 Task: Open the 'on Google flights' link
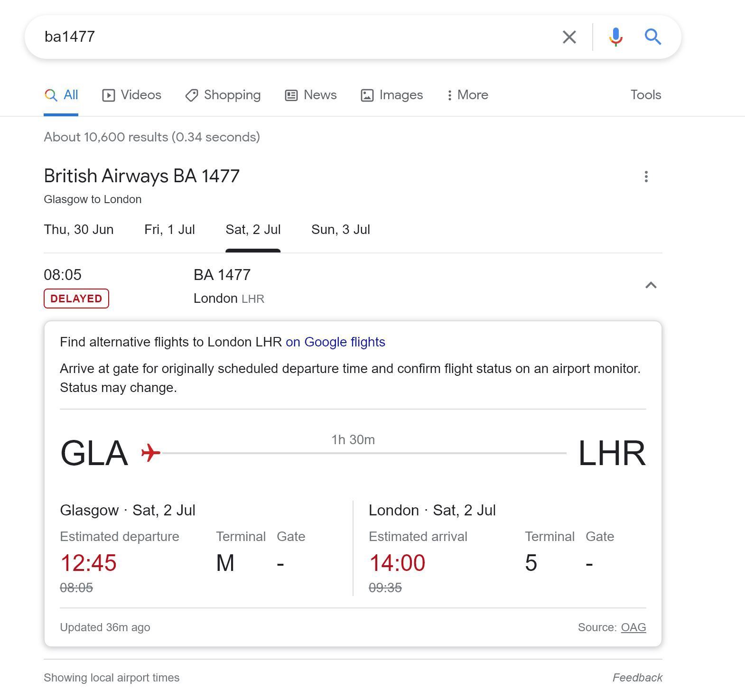(335, 342)
